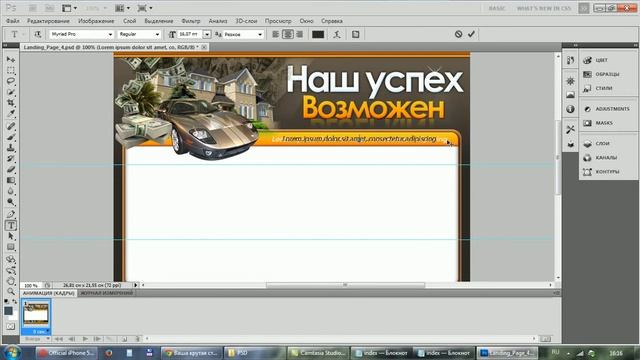The width and height of the screenshot is (640, 360).
Task: Open the Windows Start menu
Action: [12, 353]
